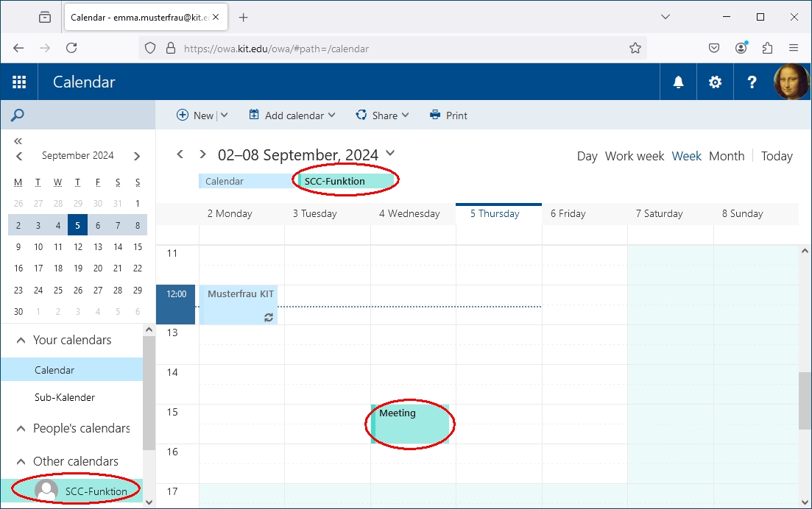Image resolution: width=812 pixels, height=509 pixels.
Task: Expand the Add calendar dropdown
Action: click(x=331, y=115)
